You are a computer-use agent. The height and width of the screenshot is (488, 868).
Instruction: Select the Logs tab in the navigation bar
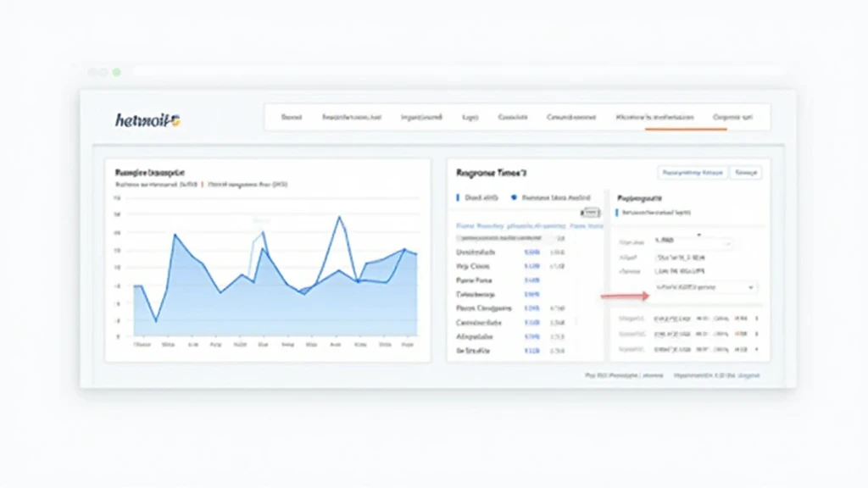click(470, 118)
